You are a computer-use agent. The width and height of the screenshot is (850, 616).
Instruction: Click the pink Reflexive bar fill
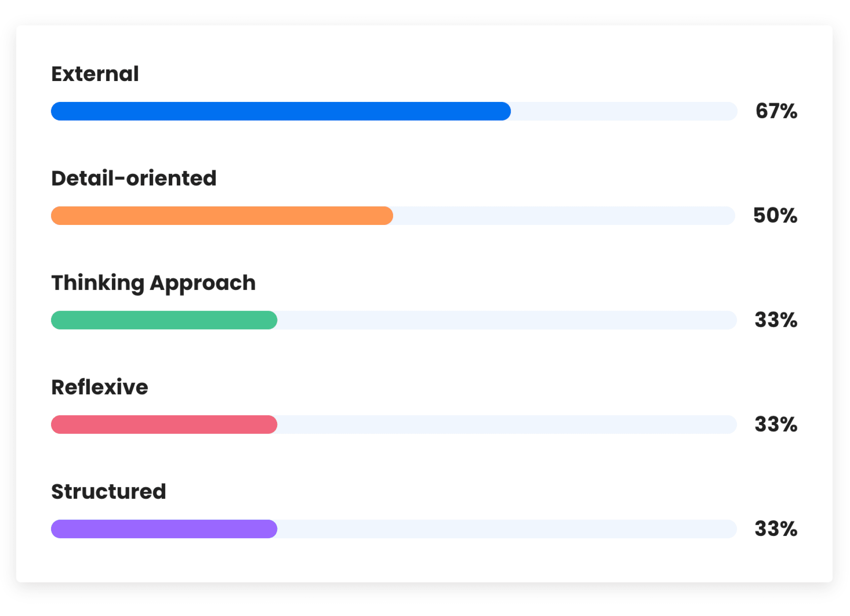click(164, 425)
